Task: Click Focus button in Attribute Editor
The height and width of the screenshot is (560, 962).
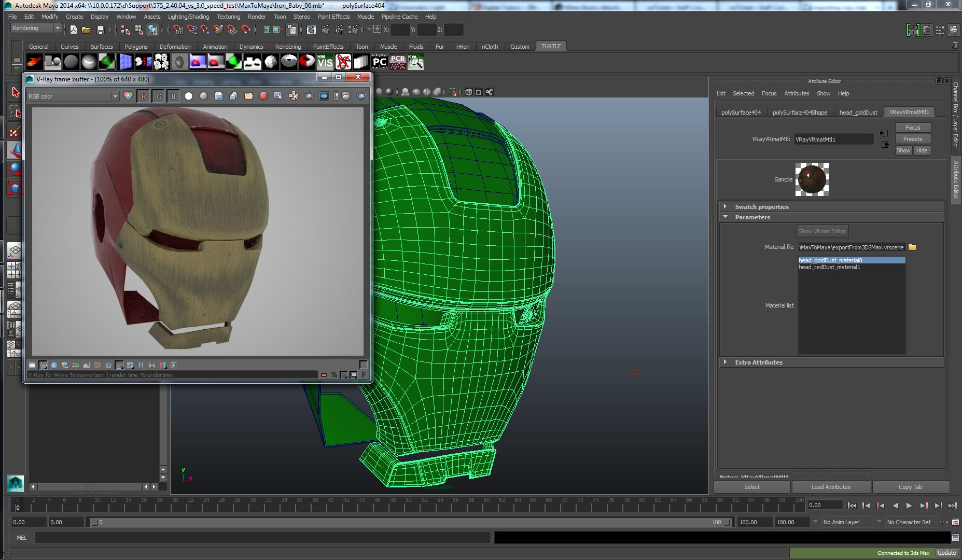Action: 913,128
